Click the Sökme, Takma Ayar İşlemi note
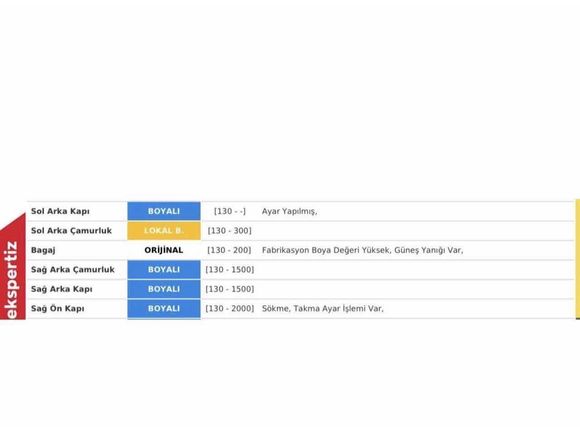Viewport: 580px width, 435px height. [x=323, y=308]
